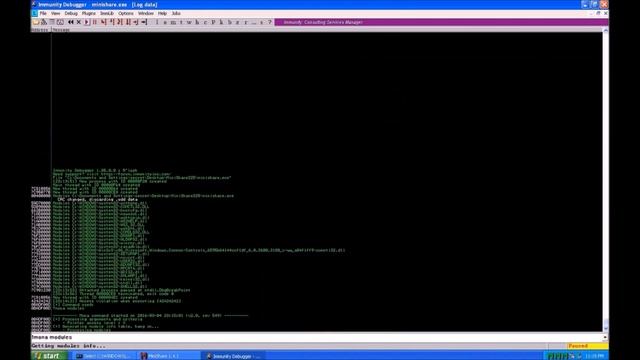Viewport: 640px width, 360px height.
Task: Open the ImmLib menu
Action: (x=107, y=13)
